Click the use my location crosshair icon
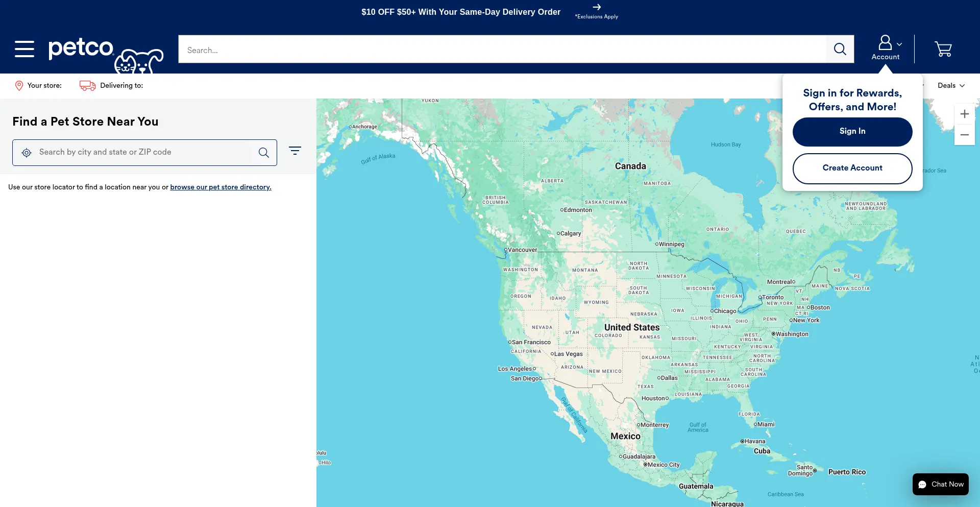The height and width of the screenshot is (507, 980). pyautogui.click(x=27, y=153)
